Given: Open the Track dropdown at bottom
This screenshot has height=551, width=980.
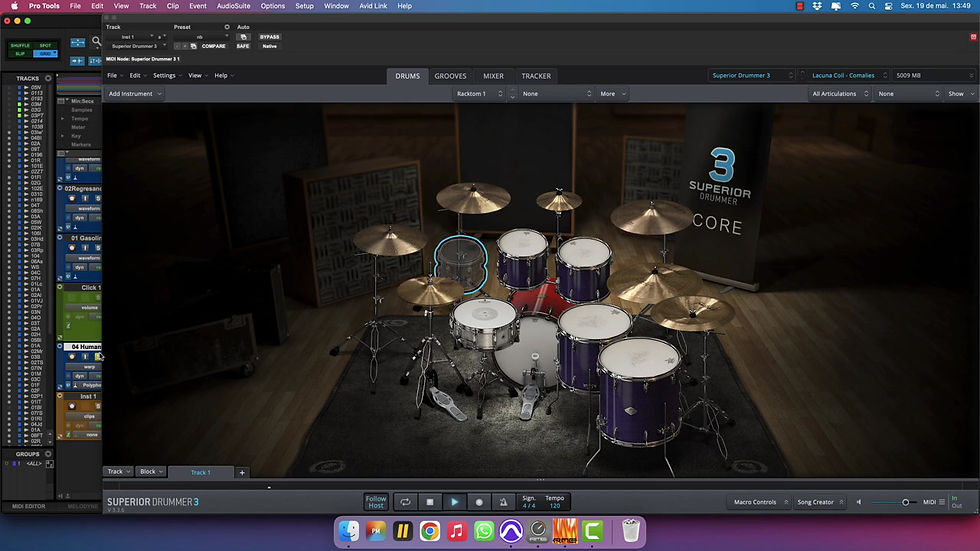Looking at the screenshot, I should [x=118, y=472].
